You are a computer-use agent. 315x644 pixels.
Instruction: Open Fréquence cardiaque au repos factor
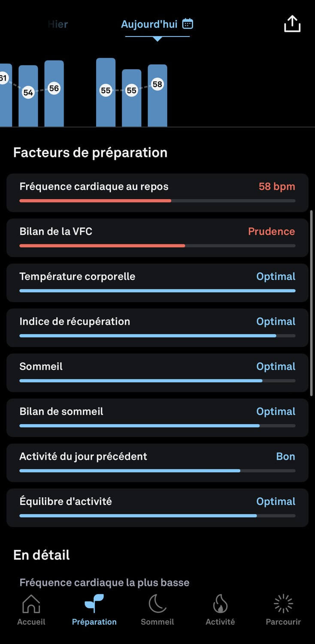(157, 193)
